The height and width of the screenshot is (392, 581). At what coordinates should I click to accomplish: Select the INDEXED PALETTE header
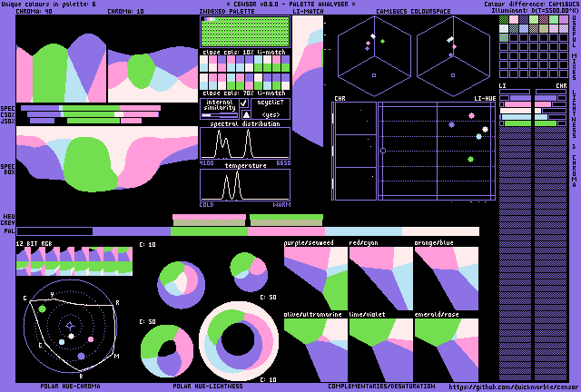[x=227, y=12]
